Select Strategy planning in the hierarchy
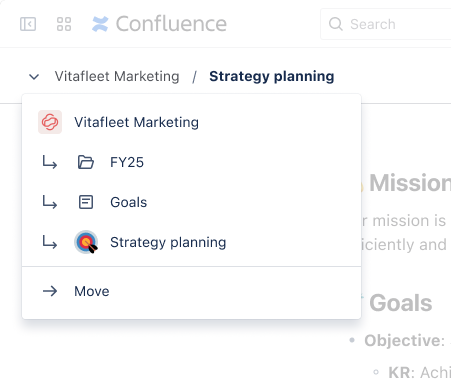Viewport: 451px width, 381px height. point(191,242)
